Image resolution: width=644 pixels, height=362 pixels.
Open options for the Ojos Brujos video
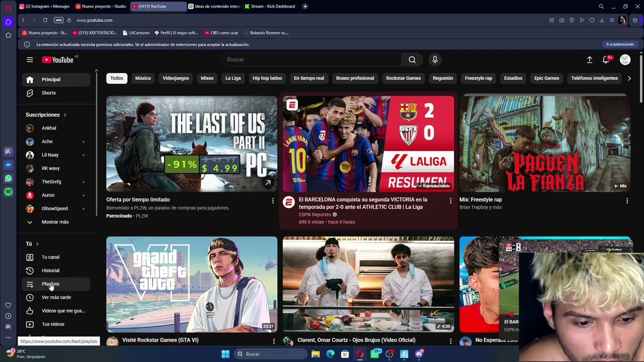pyautogui.click(x=450, y=341)
